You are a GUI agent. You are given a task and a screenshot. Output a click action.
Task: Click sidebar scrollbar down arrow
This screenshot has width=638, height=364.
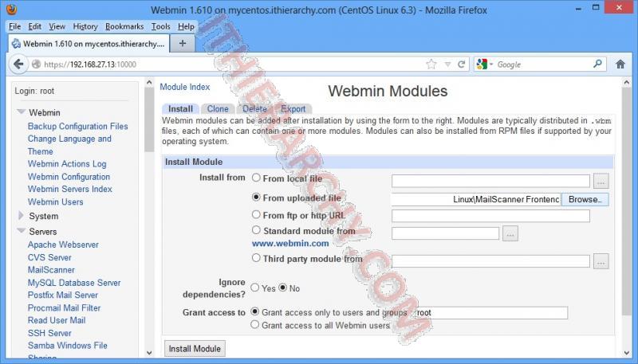(149, 353)
